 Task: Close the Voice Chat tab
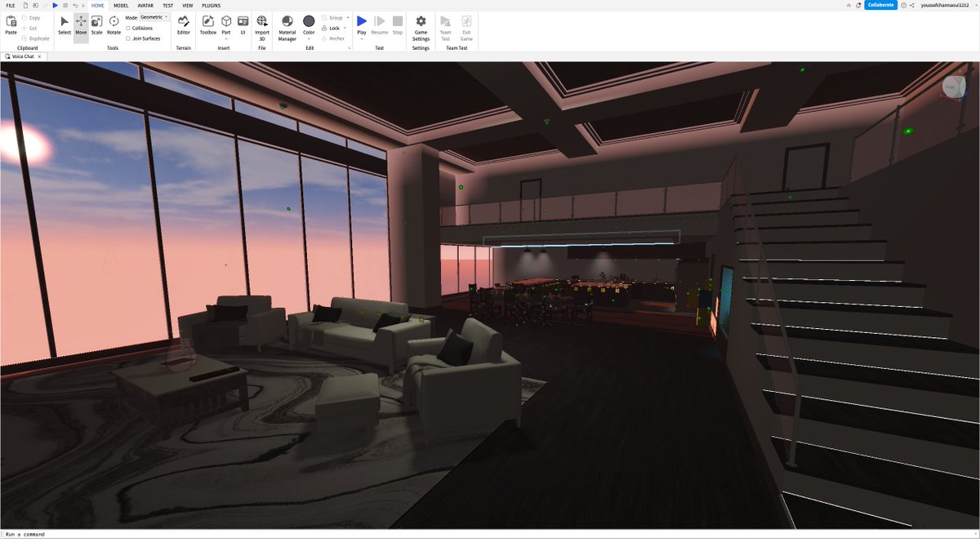[40, 57]
